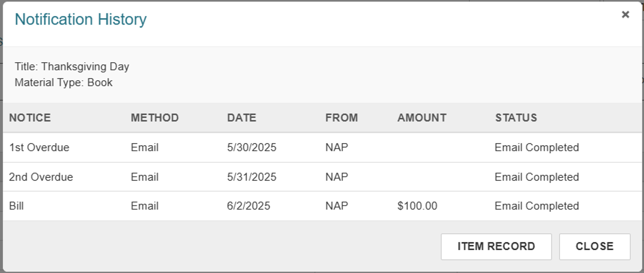Select the 1st Overdue notice row

322,147
